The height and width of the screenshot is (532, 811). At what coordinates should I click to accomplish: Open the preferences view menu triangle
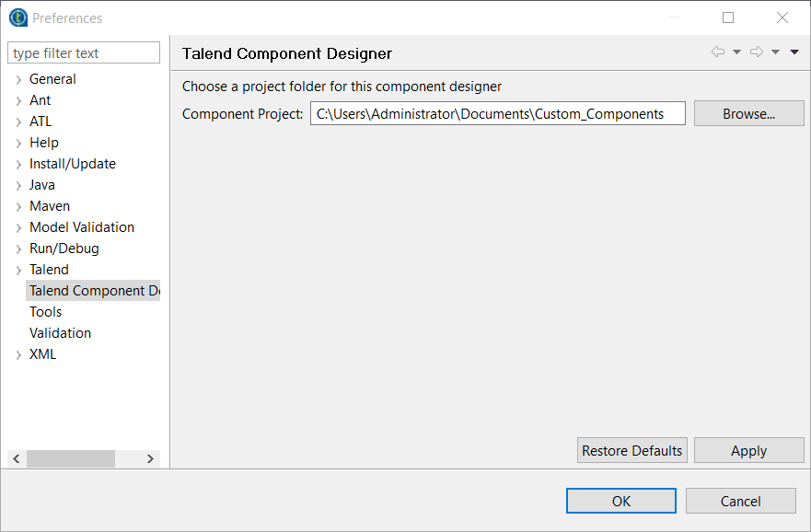[794, 52]
